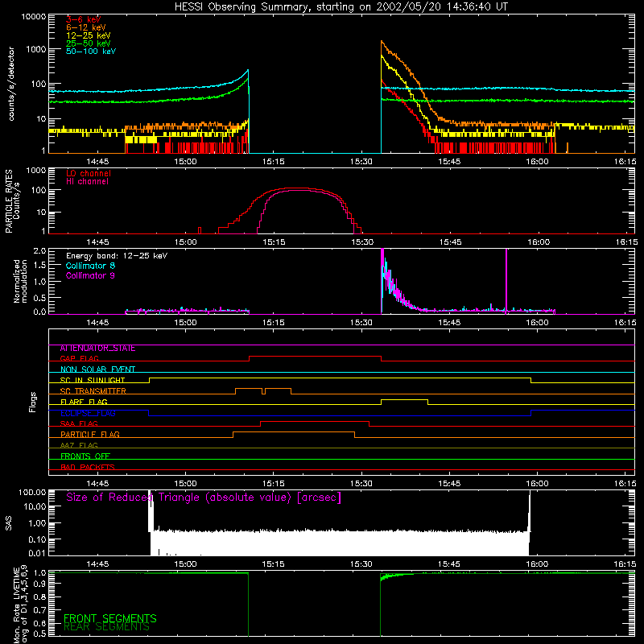Select the 12-25 keV legend label

[x=89, y=35]
